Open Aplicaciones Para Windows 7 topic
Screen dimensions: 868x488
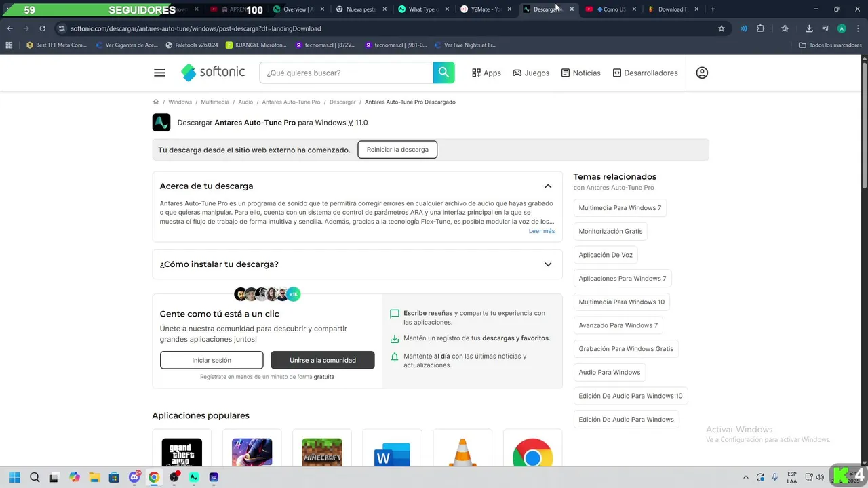623,279
